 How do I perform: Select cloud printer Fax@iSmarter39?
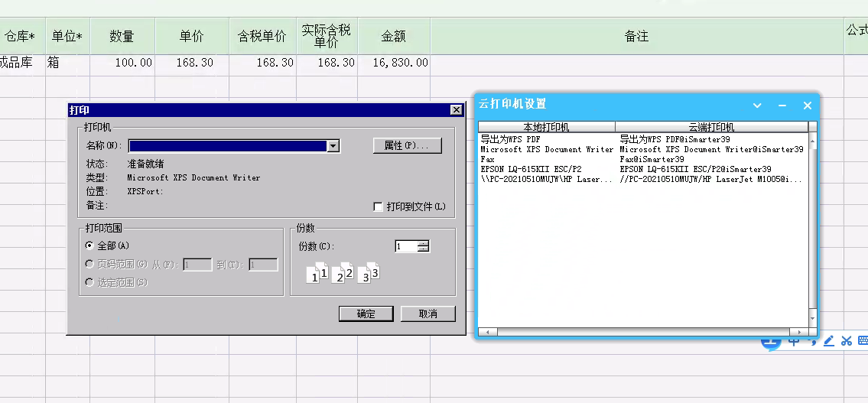tap(652, 159)
